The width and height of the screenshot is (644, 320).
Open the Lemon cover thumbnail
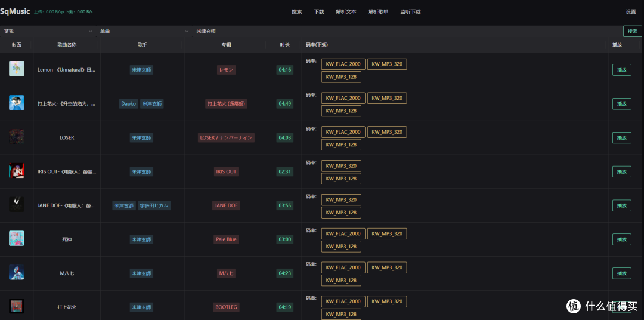click(17, 69)
